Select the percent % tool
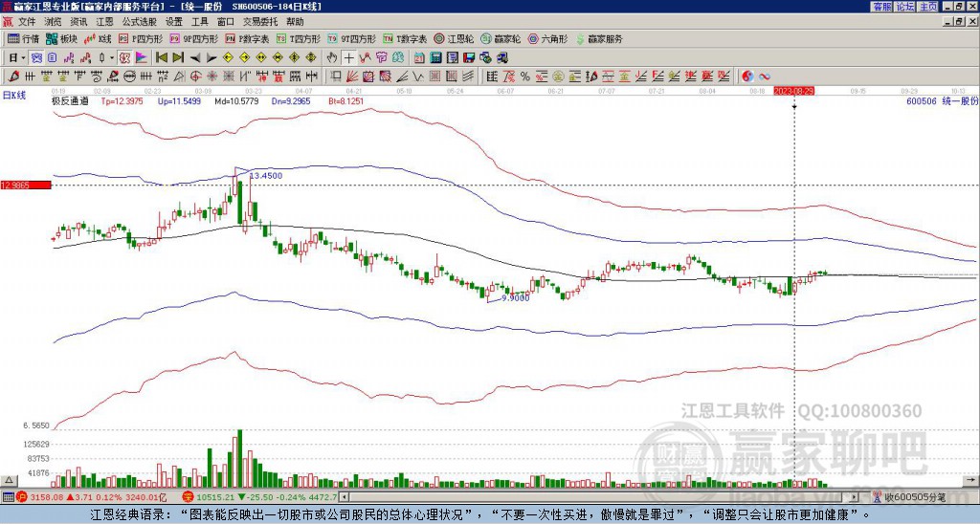Viewport: 980px width, 524px height. [525, 76]
